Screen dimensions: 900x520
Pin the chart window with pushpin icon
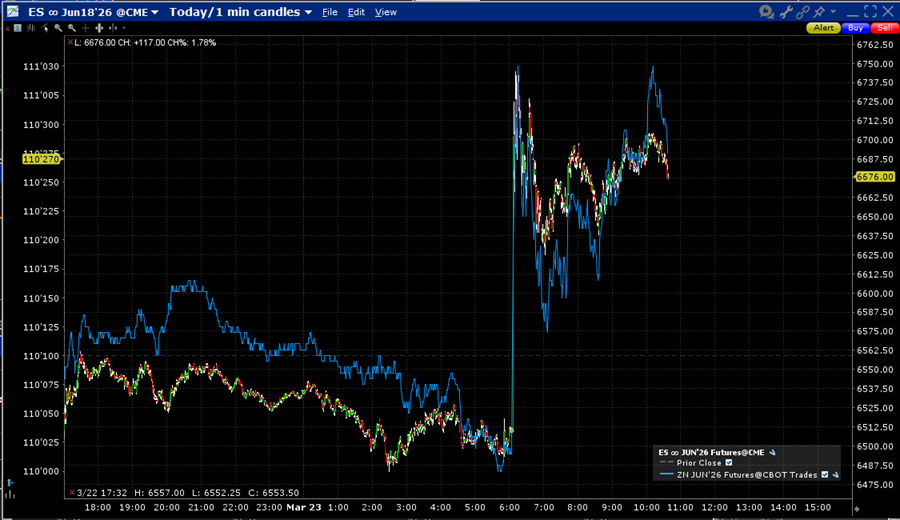[821, 12]
